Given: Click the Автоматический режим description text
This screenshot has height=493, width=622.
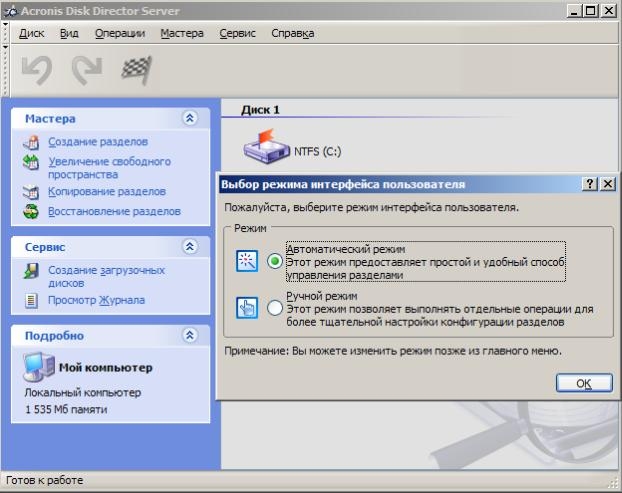Looking at the screenshot, I should point(425,269).
